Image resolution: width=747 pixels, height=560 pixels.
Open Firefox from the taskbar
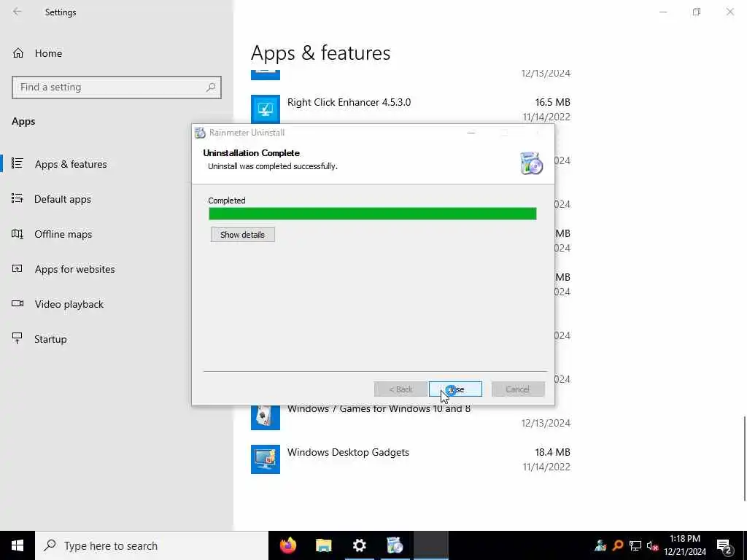287,545
